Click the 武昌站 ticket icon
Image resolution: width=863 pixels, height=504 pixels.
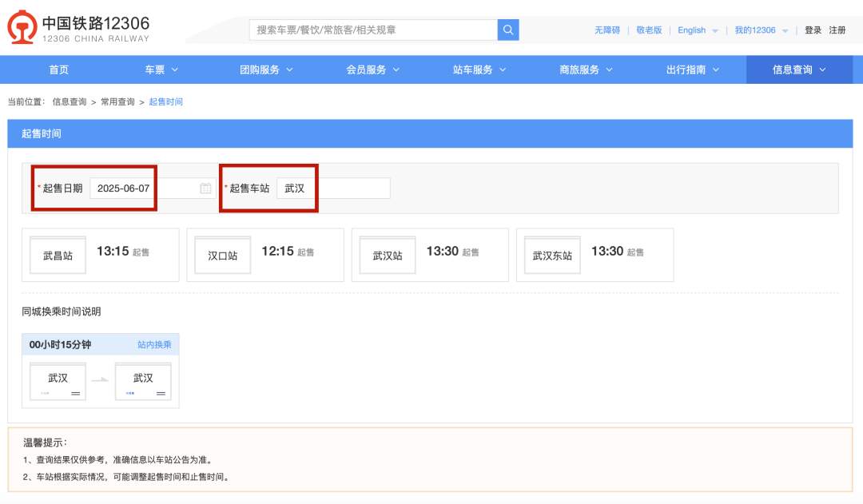click(x=57, y=255)
